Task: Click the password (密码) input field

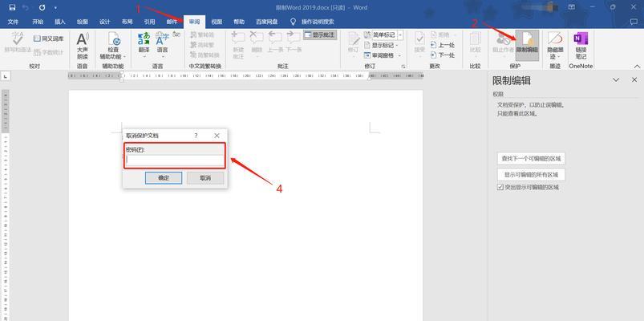Action: pyautogui.click(x=175, y=160)
